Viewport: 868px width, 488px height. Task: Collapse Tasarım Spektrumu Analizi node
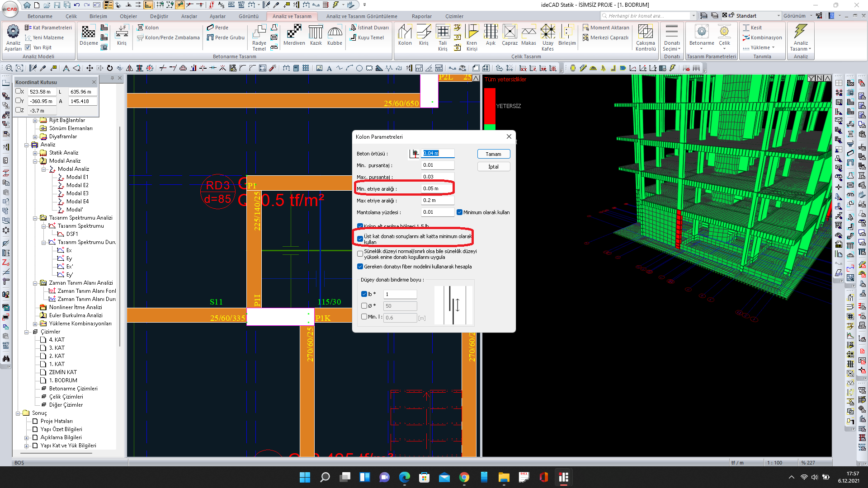[35, 218]
